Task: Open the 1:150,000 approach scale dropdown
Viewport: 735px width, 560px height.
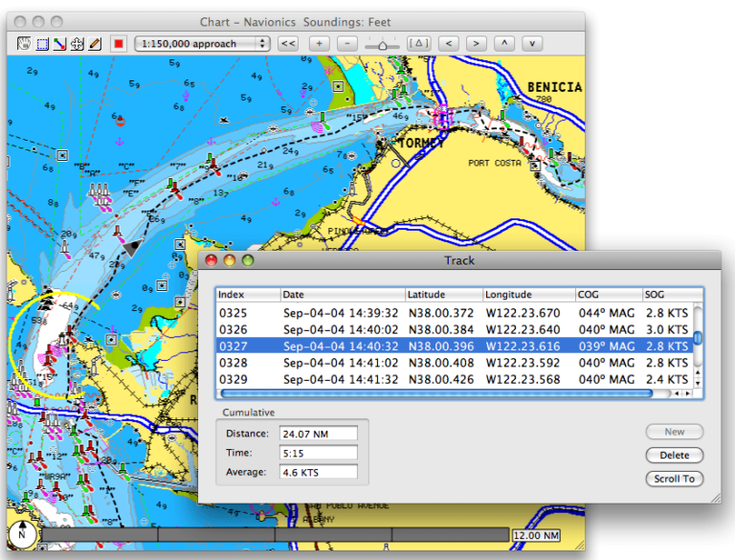Action: tap(202, 43)
